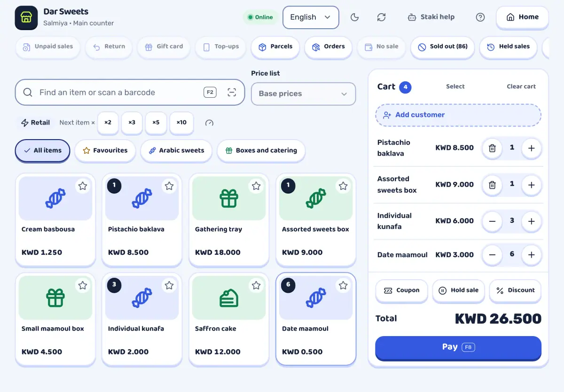
Task: Decrease Individual kunafa quantity with minus
Action: [x=492, y=221]
